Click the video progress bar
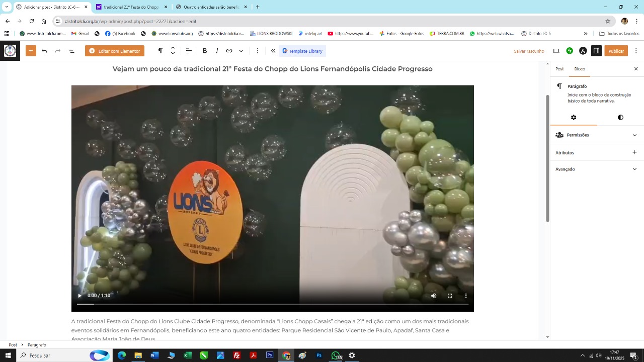 [272, 304]
